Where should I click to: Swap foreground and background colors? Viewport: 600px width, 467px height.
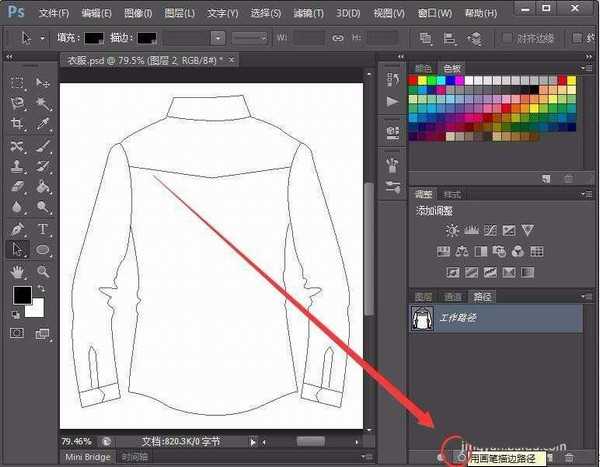click(41, 288)
